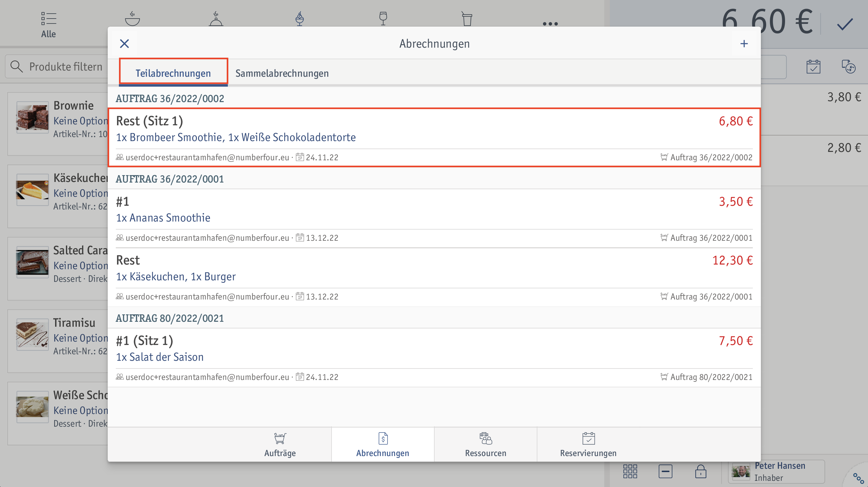The width and height of the screenshot is (868, 487).
Task: Click the Auftrag 80/2022/0021 reference label
Action: click(706, 377)
